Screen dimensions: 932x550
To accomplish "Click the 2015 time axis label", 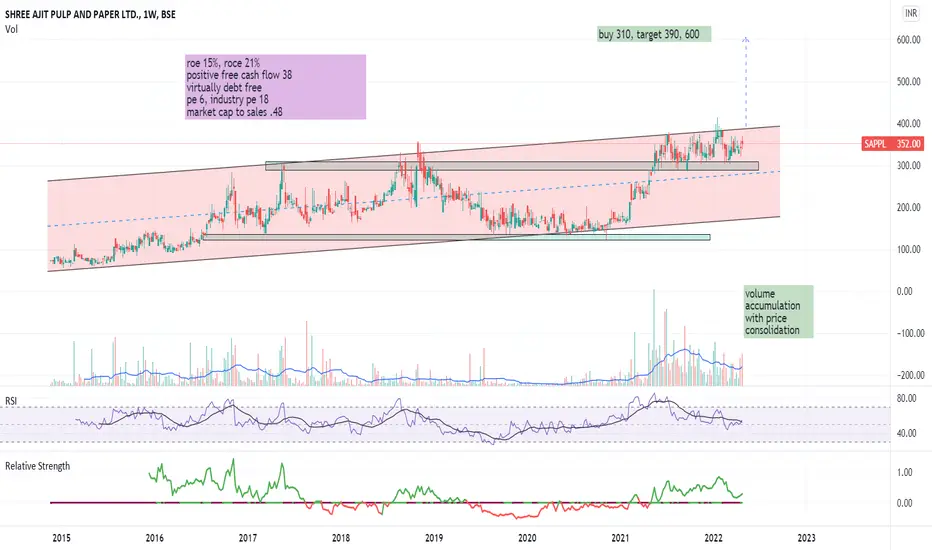I will point(61,538).
